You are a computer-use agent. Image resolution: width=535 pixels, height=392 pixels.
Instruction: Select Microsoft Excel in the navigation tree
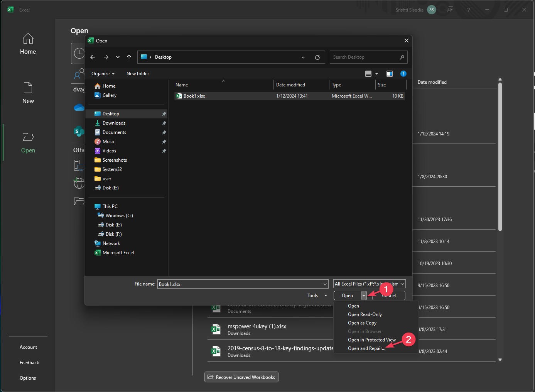pos(118,252)
